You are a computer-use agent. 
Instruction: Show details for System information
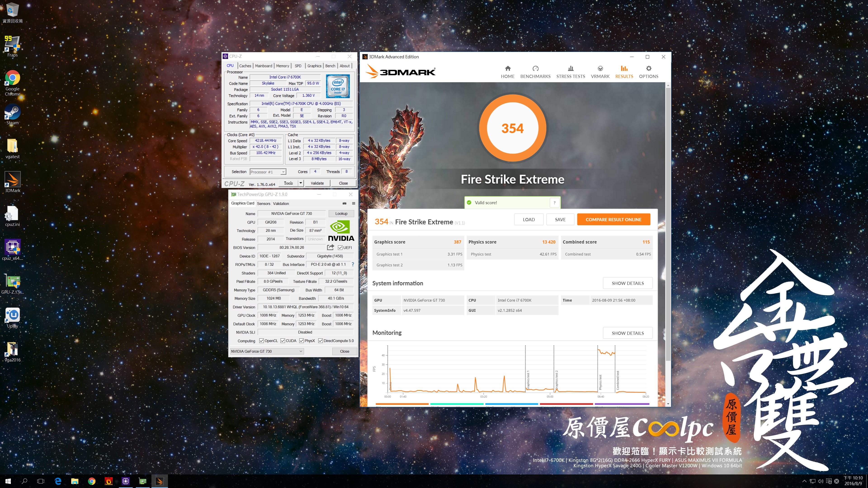(627, 283)
